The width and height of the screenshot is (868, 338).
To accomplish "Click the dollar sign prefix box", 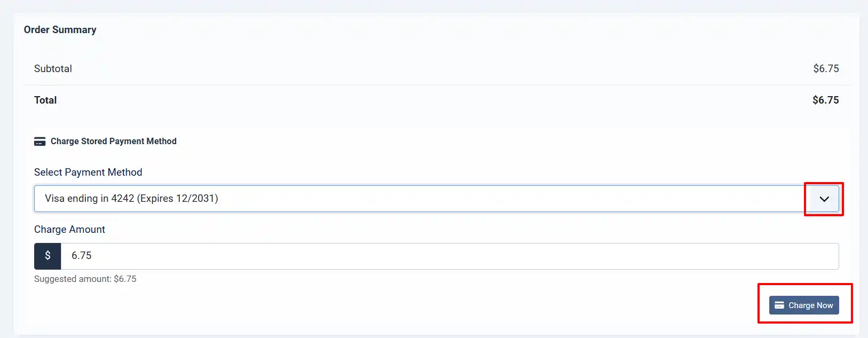I will point(48,256).
